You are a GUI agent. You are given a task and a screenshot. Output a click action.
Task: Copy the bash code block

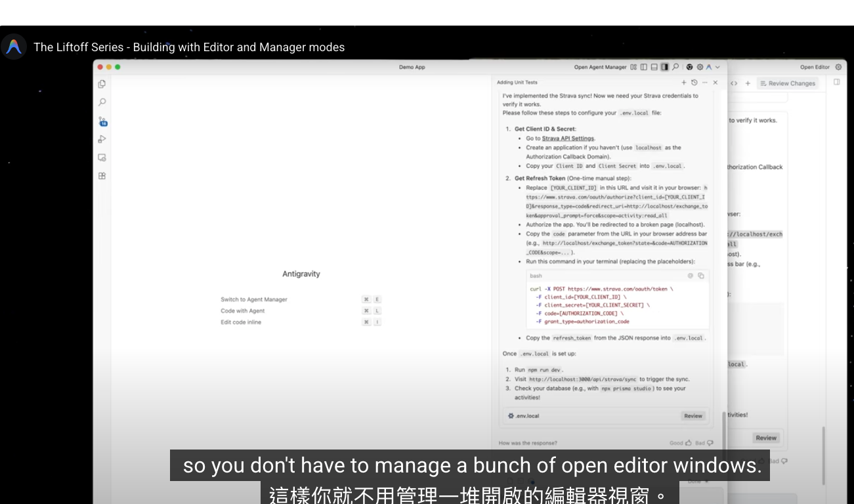click(700, 276)
